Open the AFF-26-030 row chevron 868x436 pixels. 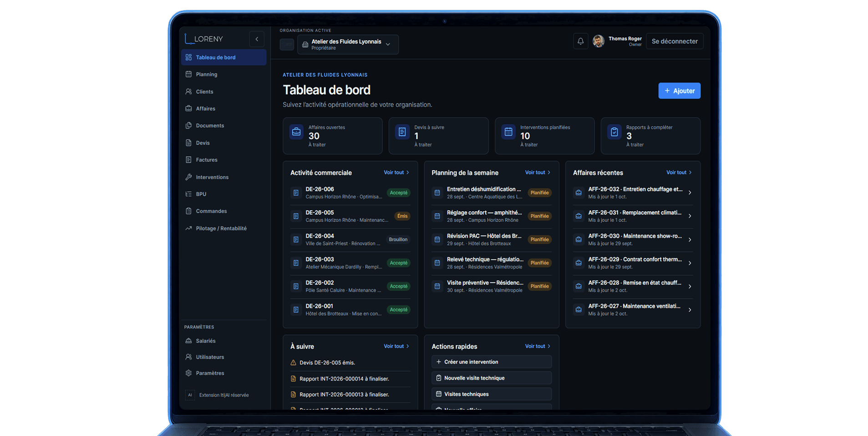pyautogui.click(x=690, y=240)
